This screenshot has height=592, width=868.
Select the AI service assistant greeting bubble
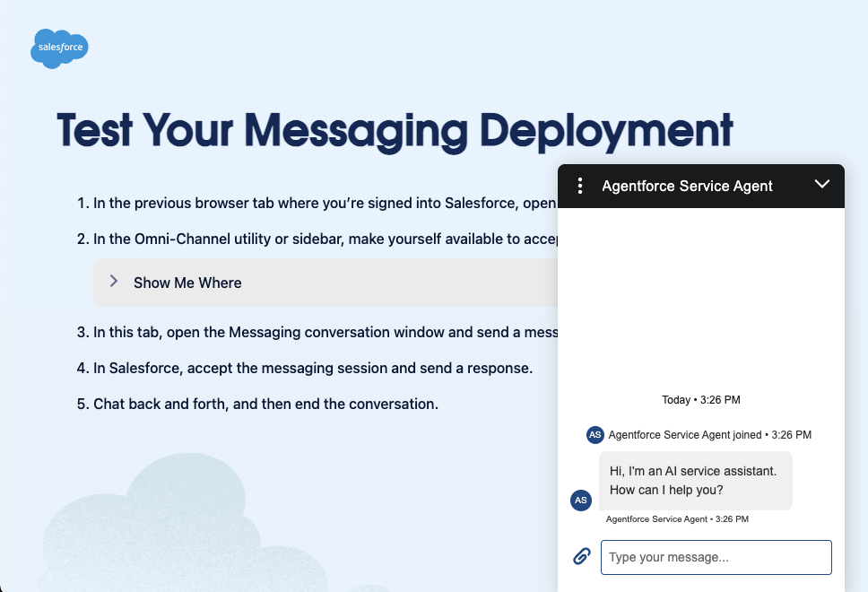pyautogui.click(x=695, y=481)
